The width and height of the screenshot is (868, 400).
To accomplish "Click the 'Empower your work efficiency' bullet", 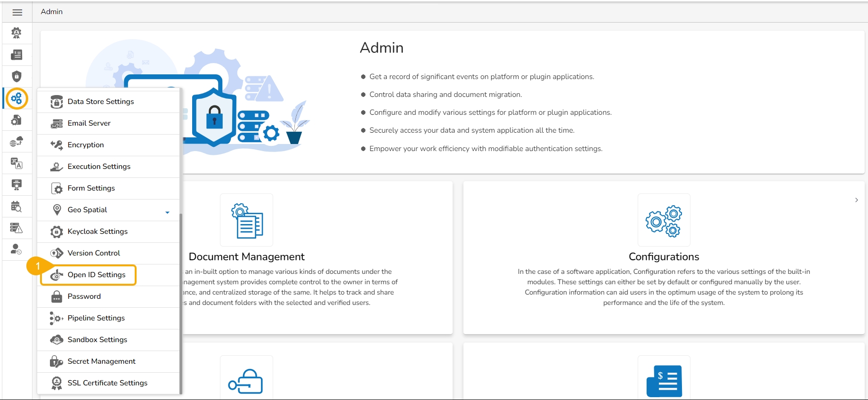I will (x=486, y=149).
